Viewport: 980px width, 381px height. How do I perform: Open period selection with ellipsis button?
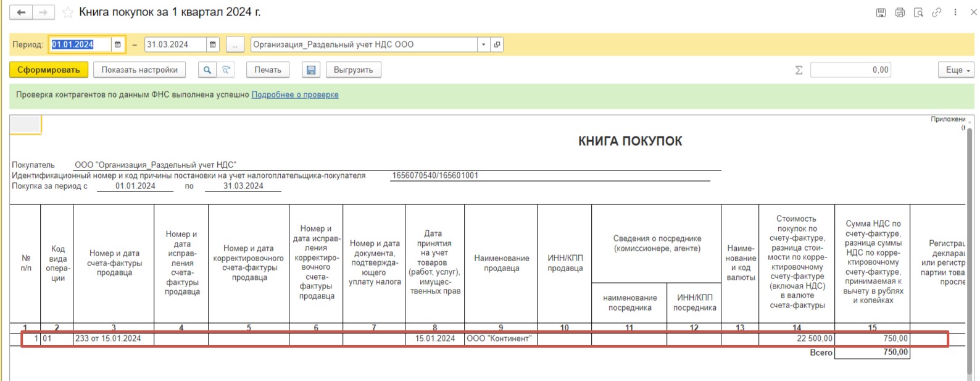point(235,44)
